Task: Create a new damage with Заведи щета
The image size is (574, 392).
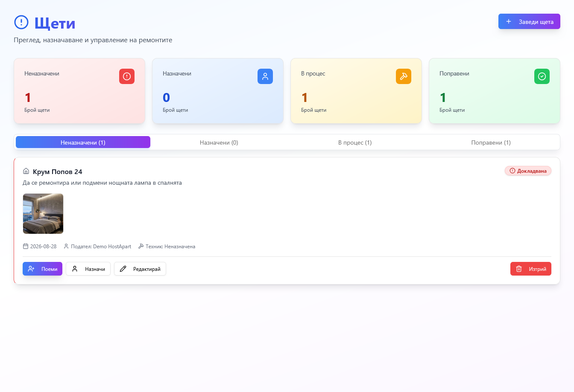Action: coord(529,22)
